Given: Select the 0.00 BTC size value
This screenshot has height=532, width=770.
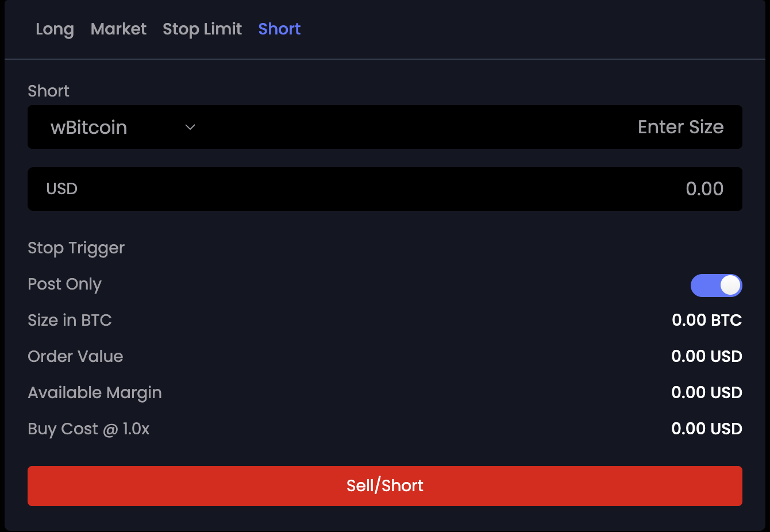Looking at the screenshot, I should pos(707,320).
